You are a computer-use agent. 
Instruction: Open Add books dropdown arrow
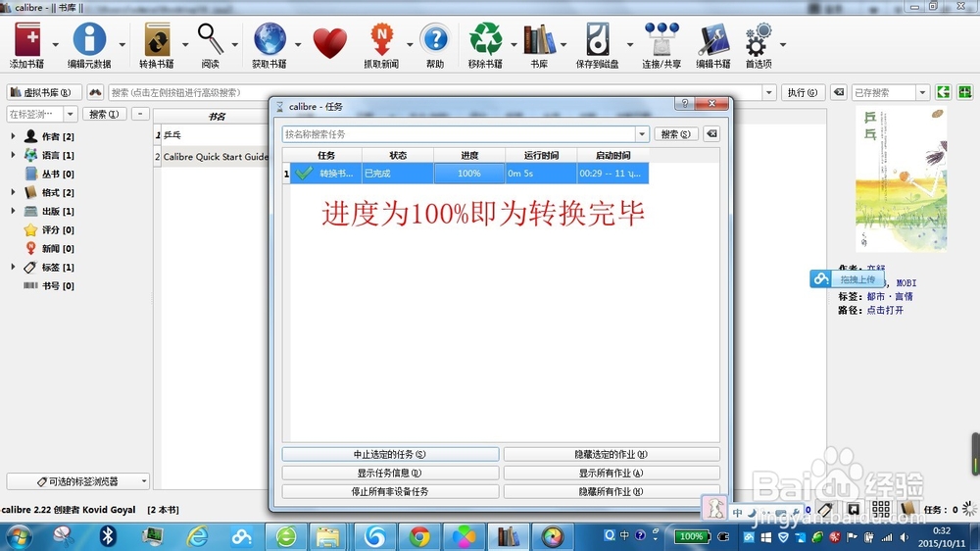coord(55,44)
